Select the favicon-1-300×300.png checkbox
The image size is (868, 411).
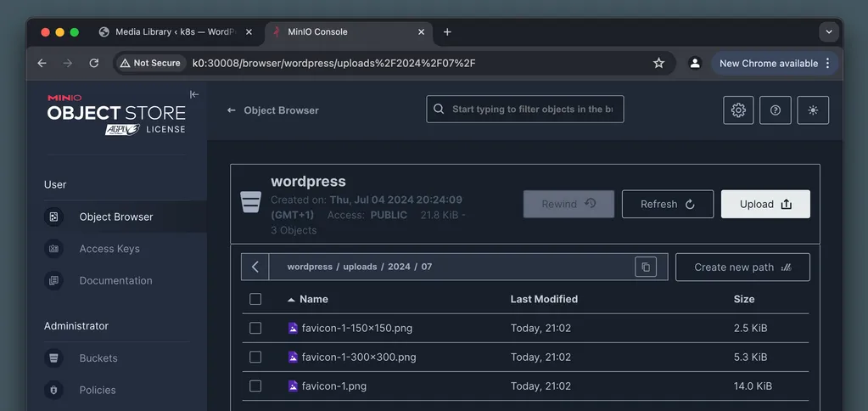[x=255, y=357]
